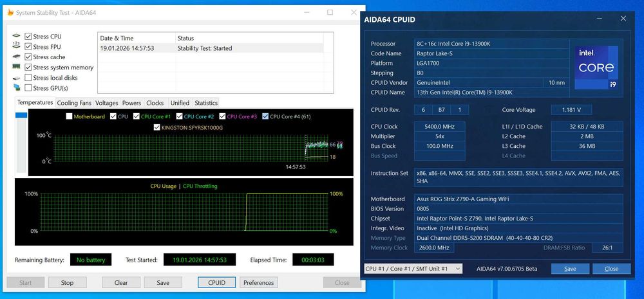Click the AIDA64 flame icon in title bar

[11, 13]
